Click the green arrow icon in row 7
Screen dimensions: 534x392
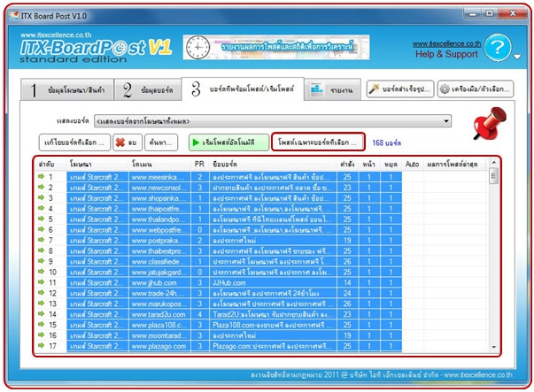click(x=42, y=240)
